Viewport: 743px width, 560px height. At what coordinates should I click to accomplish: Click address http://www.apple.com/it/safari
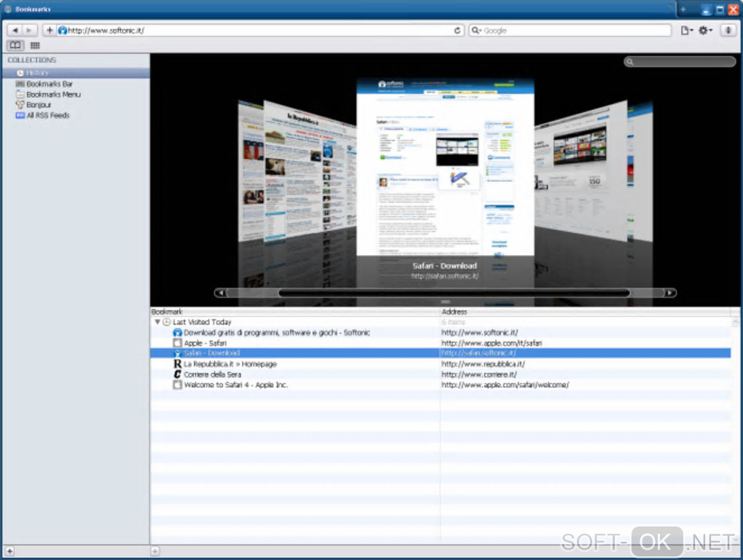click(x=492, y=343)
